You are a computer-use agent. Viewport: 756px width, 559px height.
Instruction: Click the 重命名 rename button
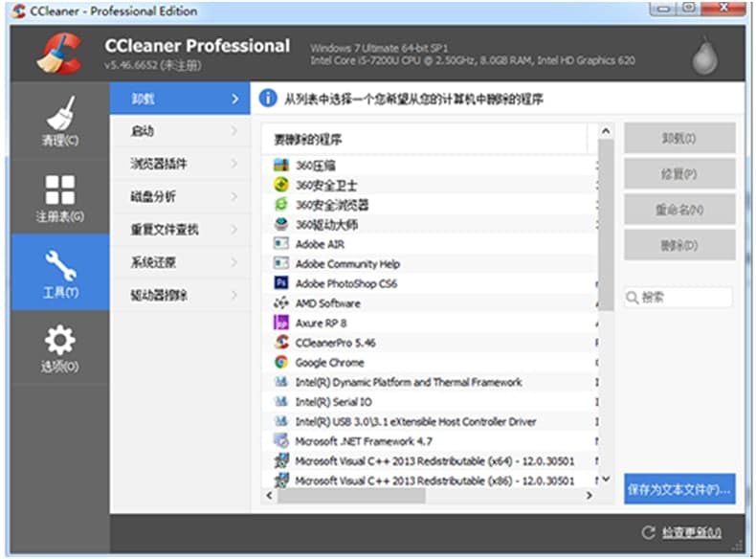(x=679, y=210)
